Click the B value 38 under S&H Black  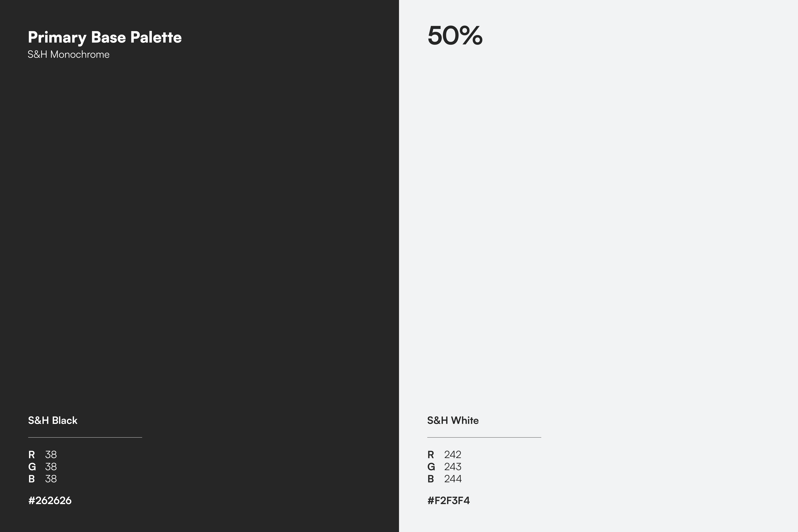pyautogui.click(x=51, y=479)
